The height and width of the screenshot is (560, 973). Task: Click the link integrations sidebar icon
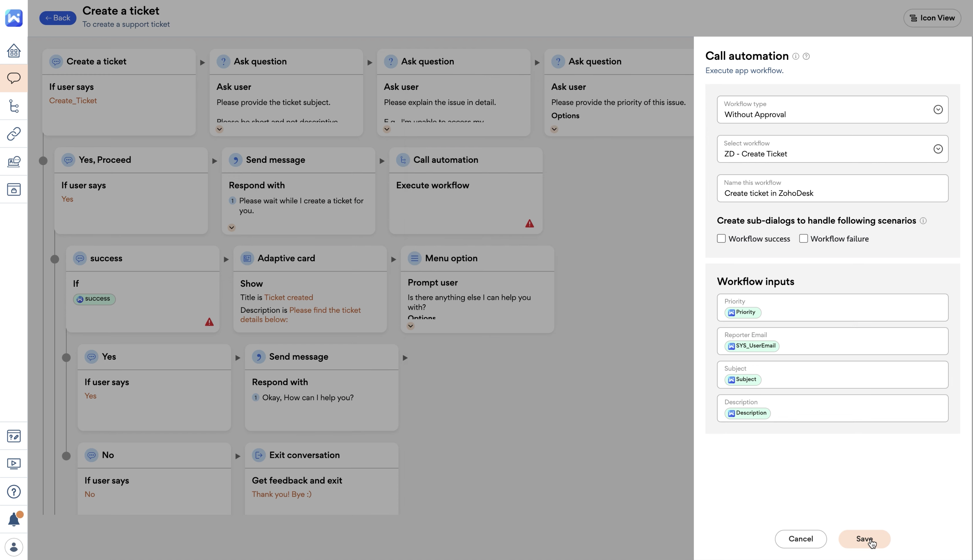14,134
